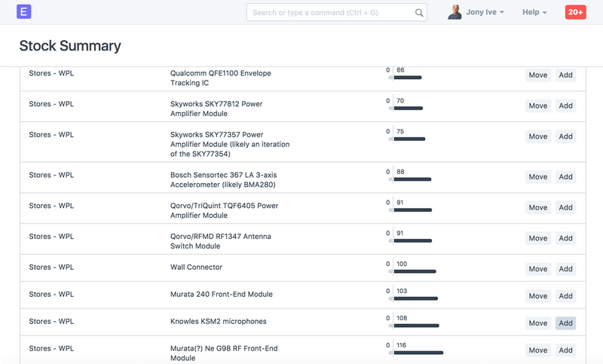The width and height of the screenshot is (603, 364).
Task: Open the 20+ notifications badge
Action: tap(575, 12)
